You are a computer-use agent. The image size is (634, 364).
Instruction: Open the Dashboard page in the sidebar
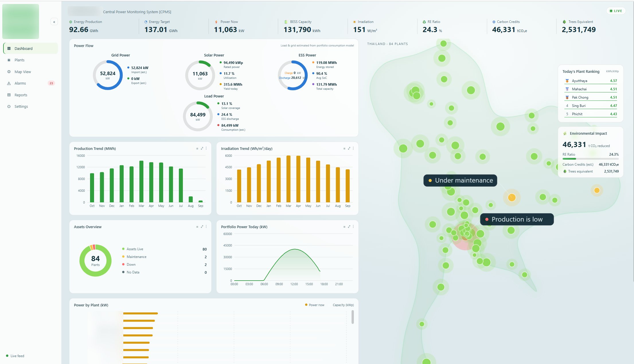click(x=31, y=48)
